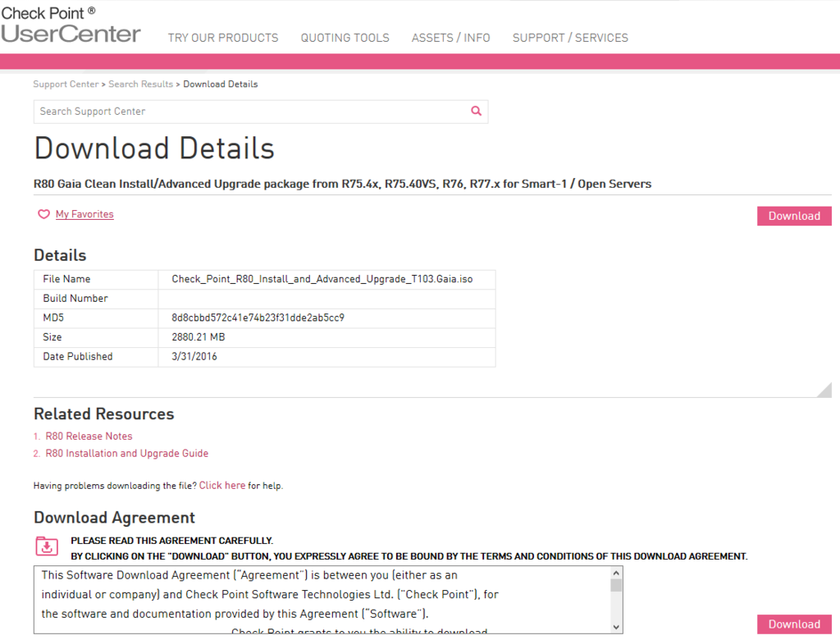This screenshot has width=840, height=640.
Task: Click the Check Point UserCenter logo
Action: (71, 25)
